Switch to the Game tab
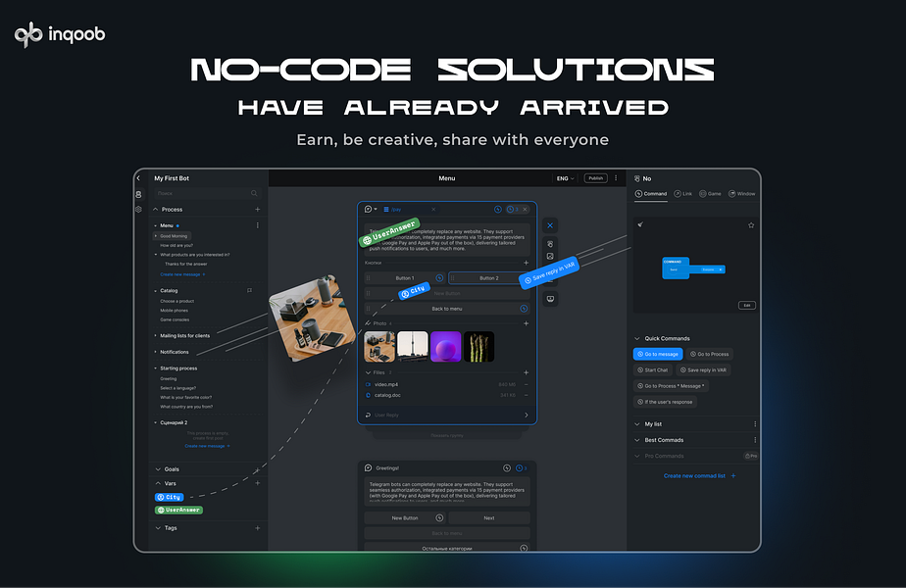The width and height of the screenshot is (906, 588). 710,193
